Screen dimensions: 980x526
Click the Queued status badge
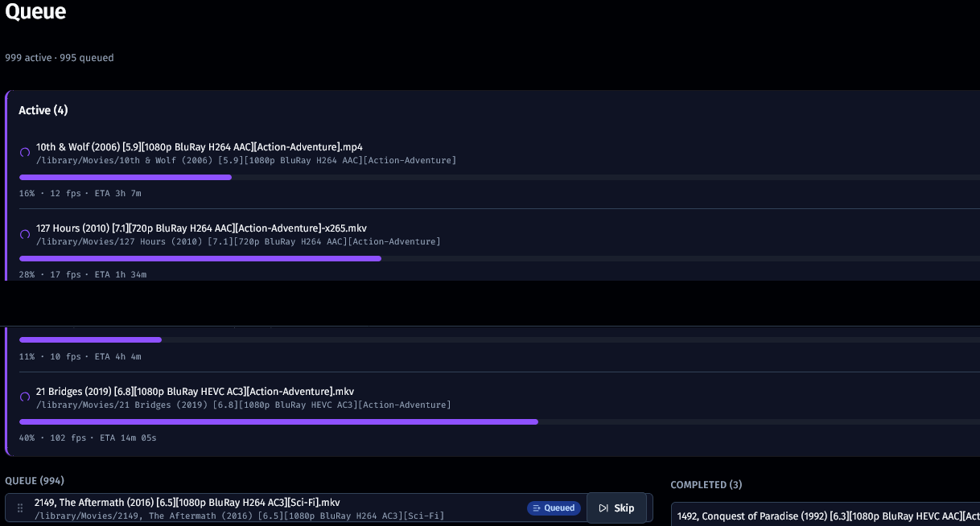(554, 508)
